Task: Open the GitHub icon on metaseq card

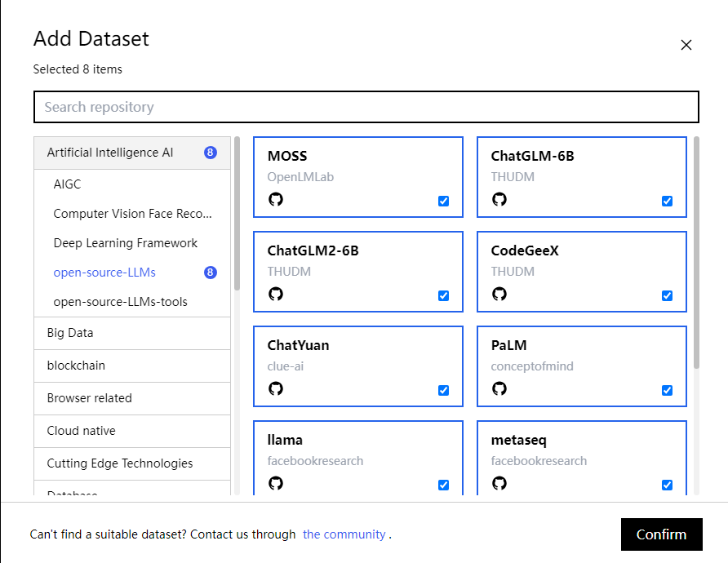Action: (x=499, y=483)
